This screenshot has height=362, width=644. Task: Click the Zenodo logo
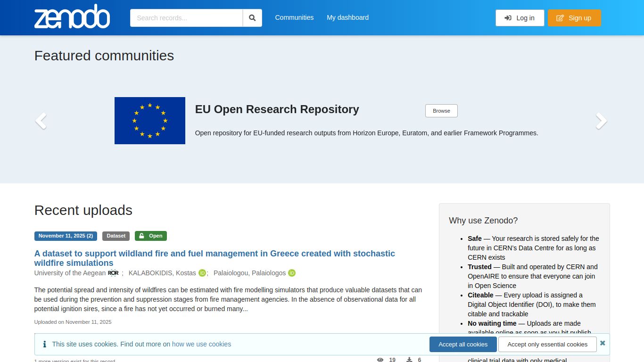[72, 17]
